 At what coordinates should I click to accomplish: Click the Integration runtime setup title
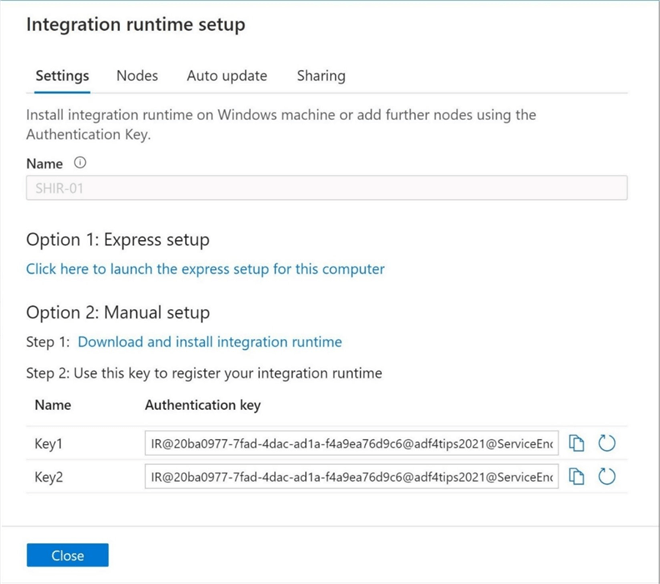click(135, 25)
